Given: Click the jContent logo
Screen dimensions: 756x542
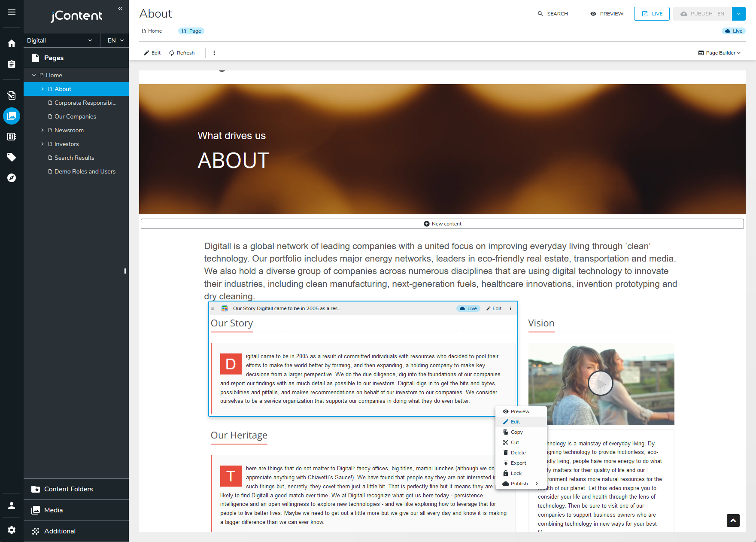Looking at the screenshot, I should click(x=76, y=16).
